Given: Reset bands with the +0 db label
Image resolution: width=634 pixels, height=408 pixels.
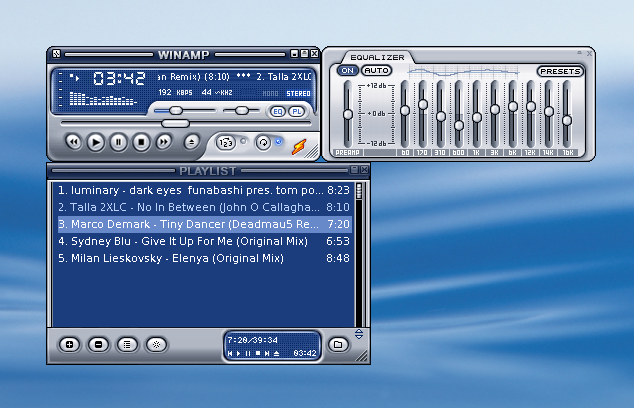Looking at the screenshot, I should click(376, 114).
